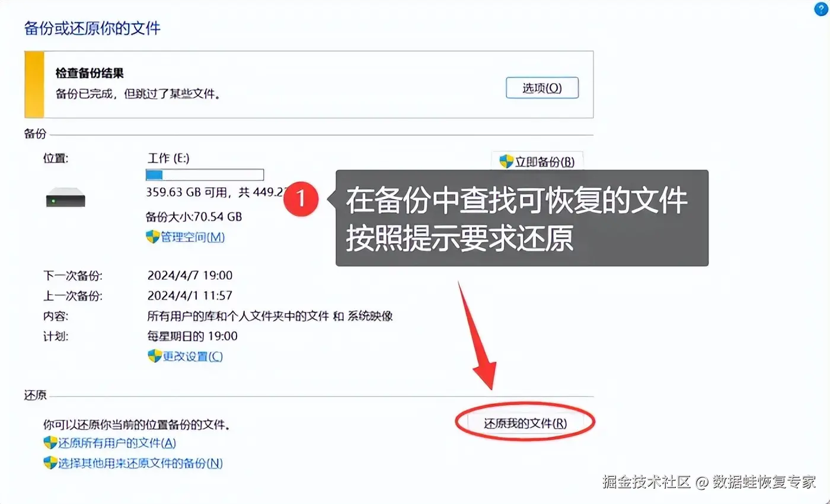Click the 检查备份结果 notice heading
Image resolution: width=830 pixels, height=504 pixels.
[90, 74]
